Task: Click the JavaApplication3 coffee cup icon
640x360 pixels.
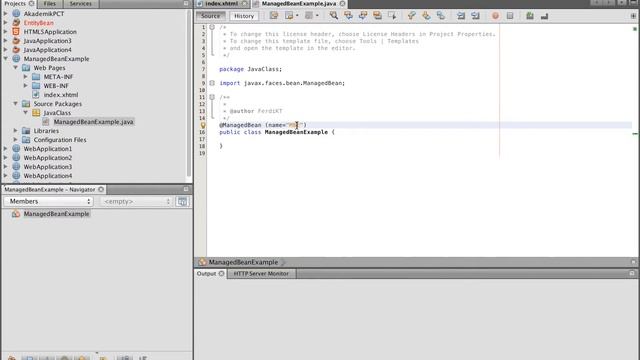Action: coord(16,41)
